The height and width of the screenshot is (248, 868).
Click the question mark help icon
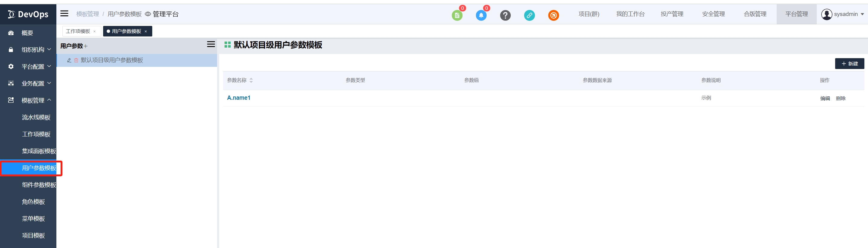coord(505,15)
